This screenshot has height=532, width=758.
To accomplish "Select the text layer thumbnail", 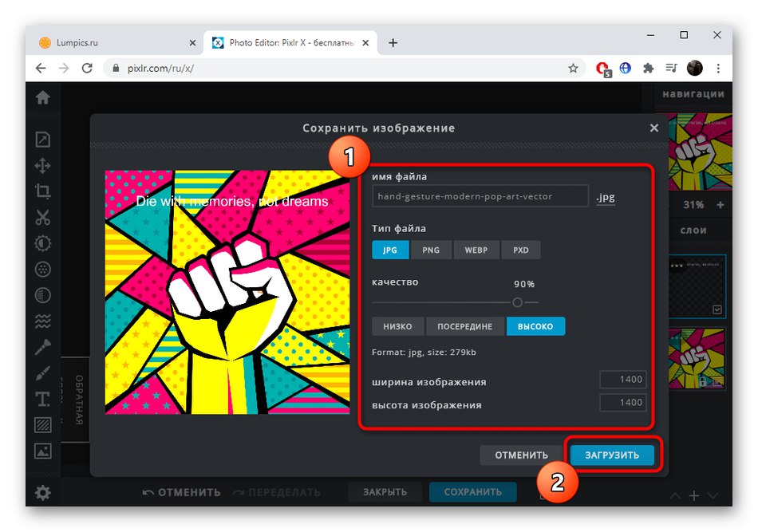I will 697,286.
